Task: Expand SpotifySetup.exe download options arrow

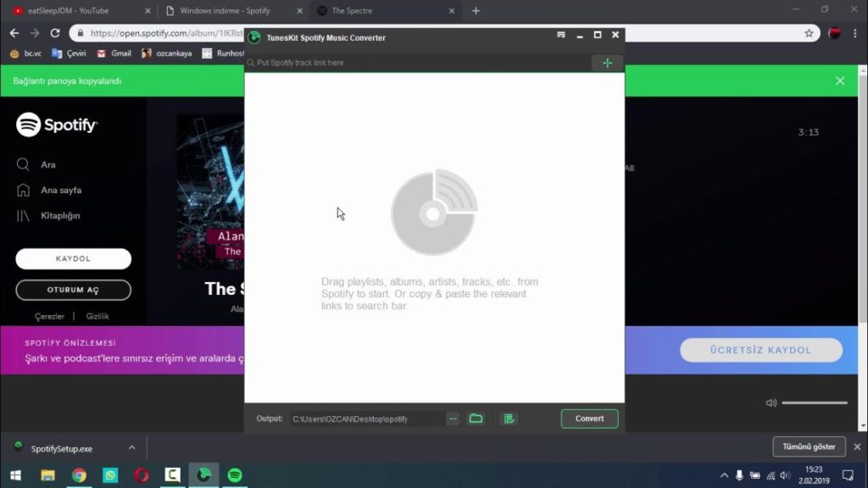Action: point(131,447)
